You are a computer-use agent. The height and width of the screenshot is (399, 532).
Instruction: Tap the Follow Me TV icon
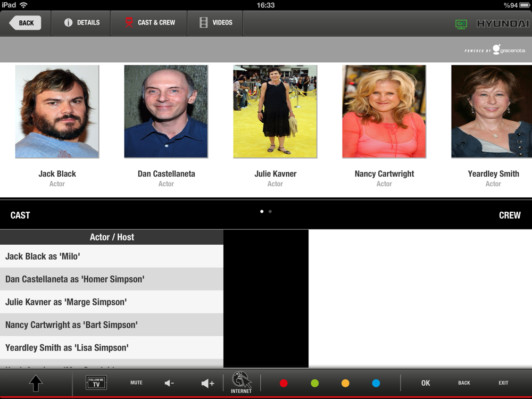click(x=96, y=383)
